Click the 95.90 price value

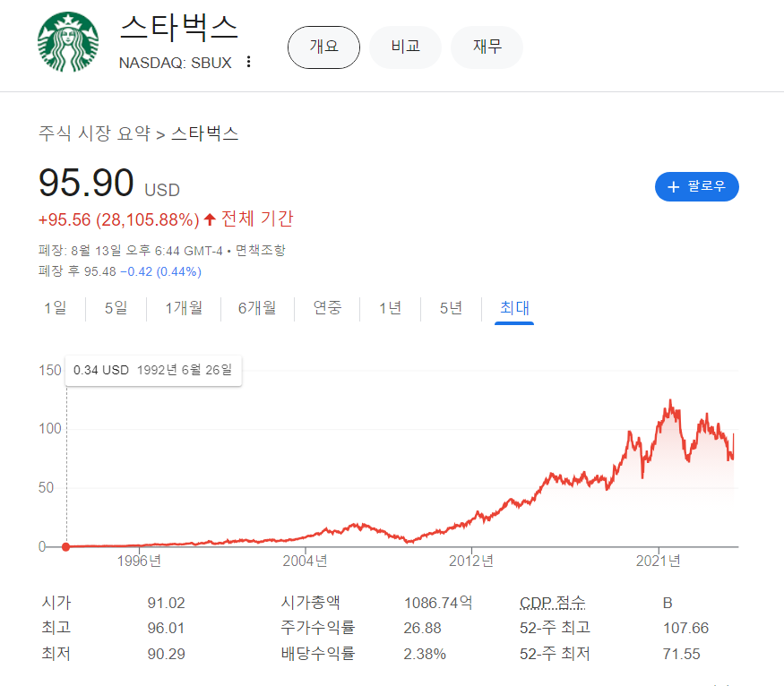86,183
